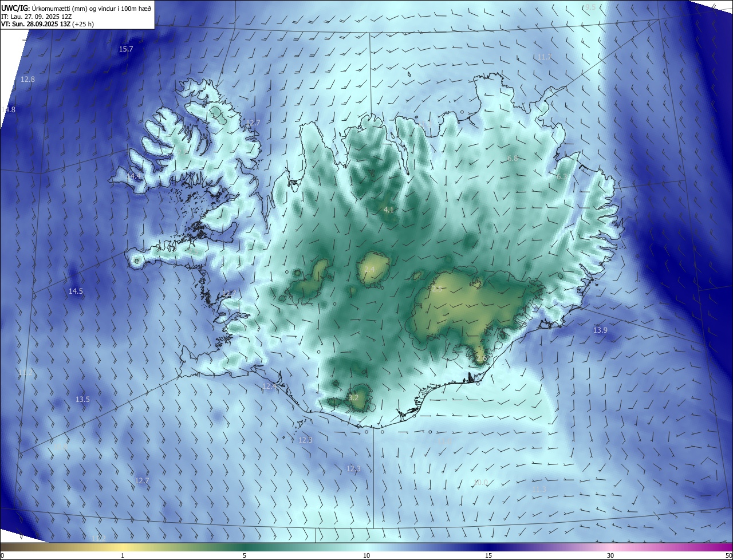Viewport: 733px width, 560px height.
Task: Click the 15.7 value label on the map
Action: (x=126, y=49)
